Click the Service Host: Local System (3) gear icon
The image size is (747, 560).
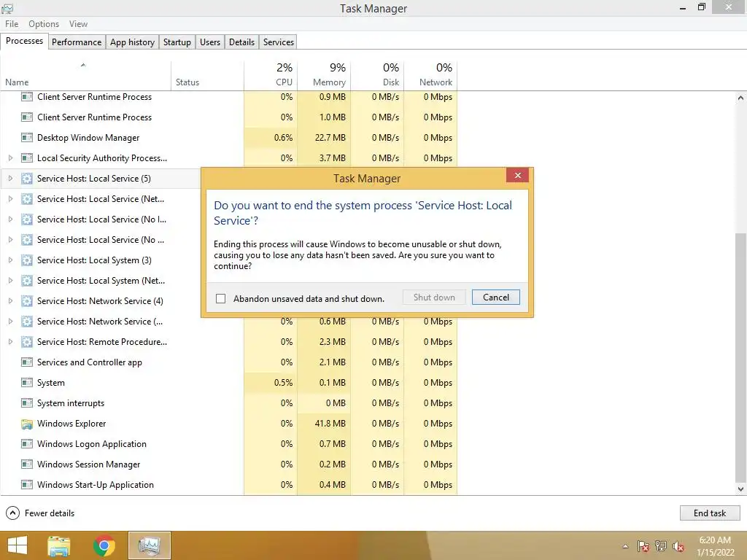(x=27, y=260)
